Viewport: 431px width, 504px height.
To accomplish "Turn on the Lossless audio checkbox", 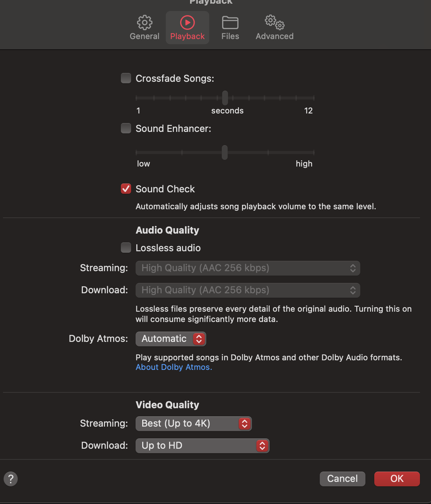I will [126, 248].
